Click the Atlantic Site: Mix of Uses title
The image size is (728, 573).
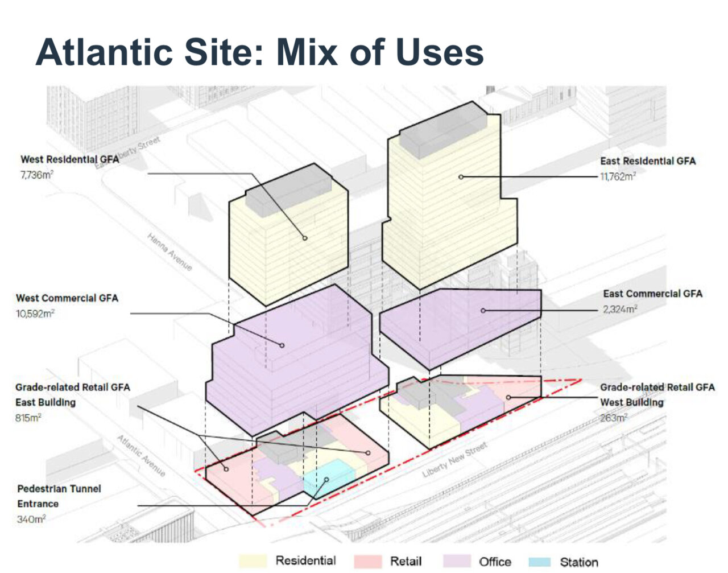point(259,52)
